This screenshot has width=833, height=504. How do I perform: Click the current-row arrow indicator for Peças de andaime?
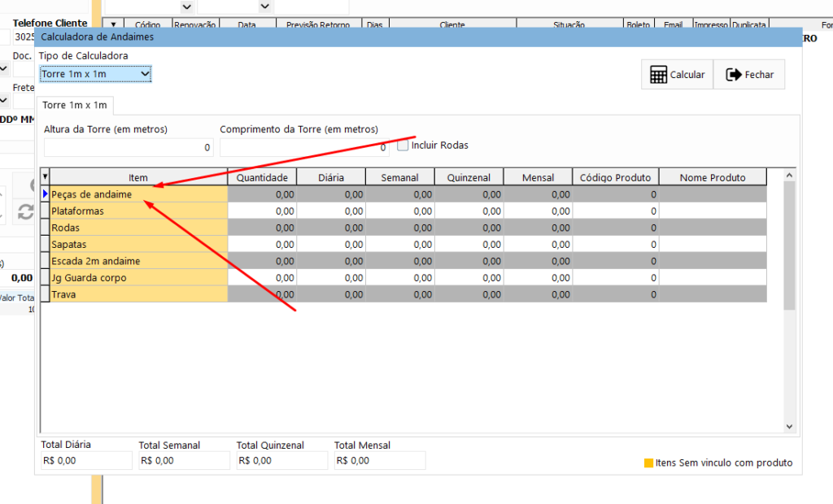click(x=46, y=194)
